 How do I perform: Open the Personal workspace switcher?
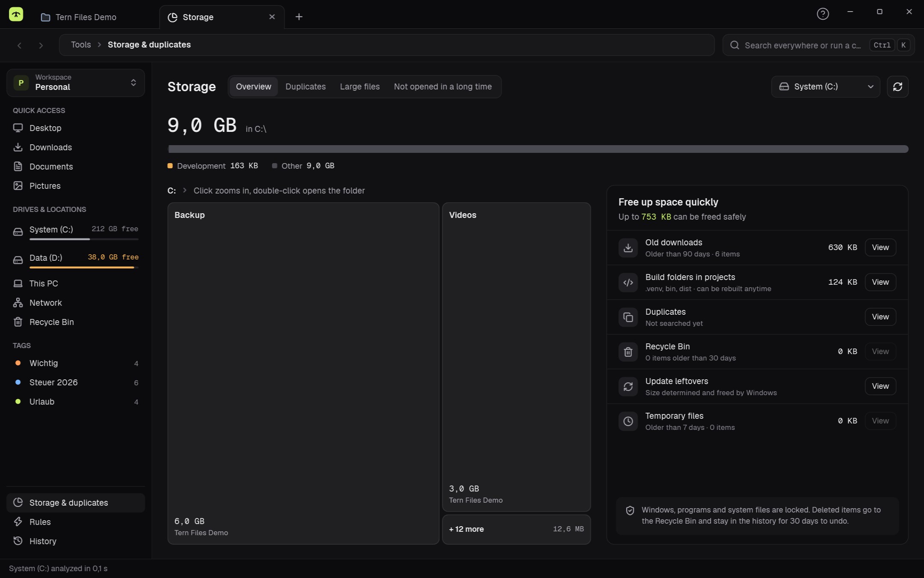click(76, 83)
